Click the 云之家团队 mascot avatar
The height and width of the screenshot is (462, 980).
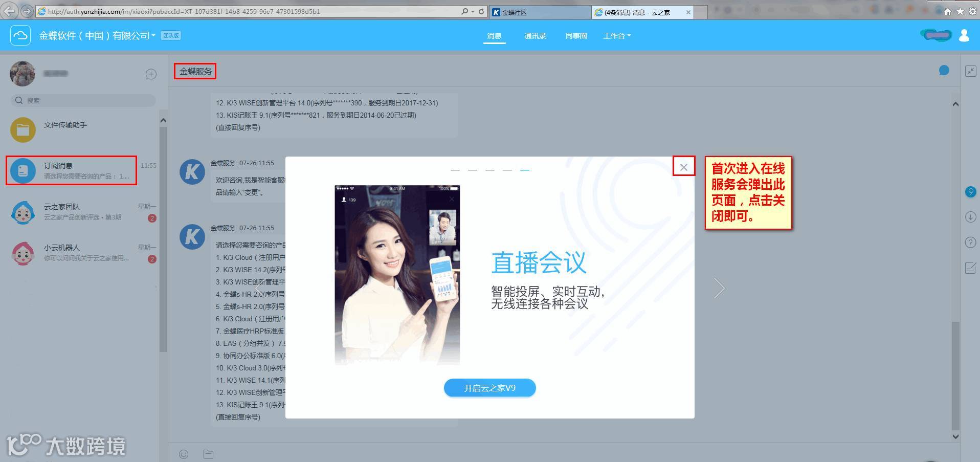[x=23, y=212]
